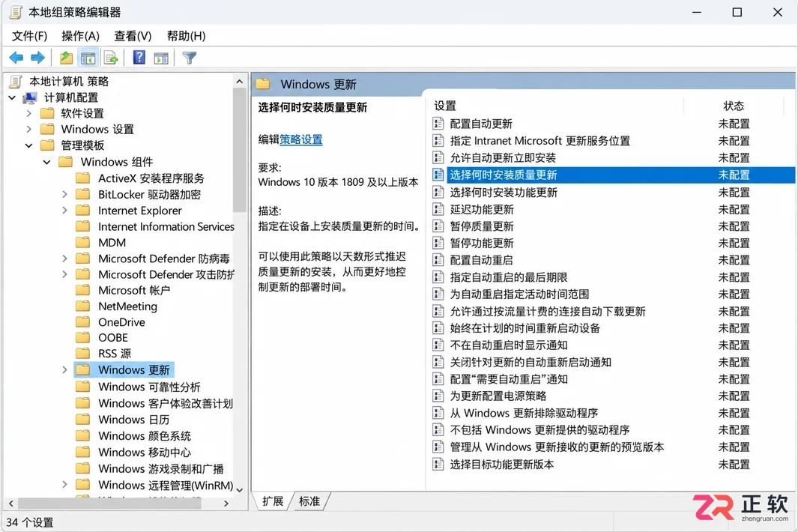Click the policy icon beside 延迟功能更新

(438, 209)
